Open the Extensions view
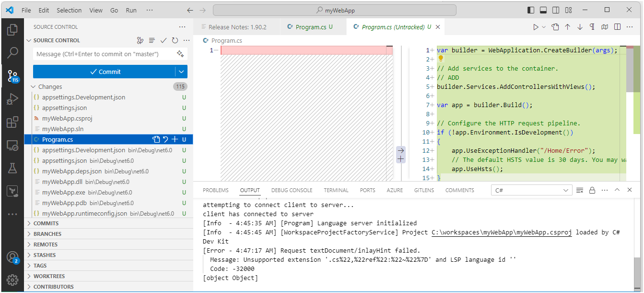The image size is (644, 293). (x=12, y=122)
